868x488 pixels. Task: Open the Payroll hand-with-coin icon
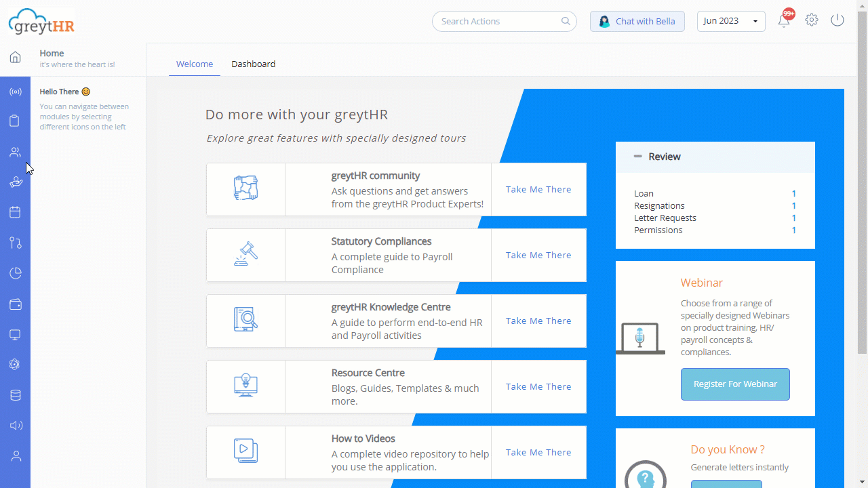(15, 182)
